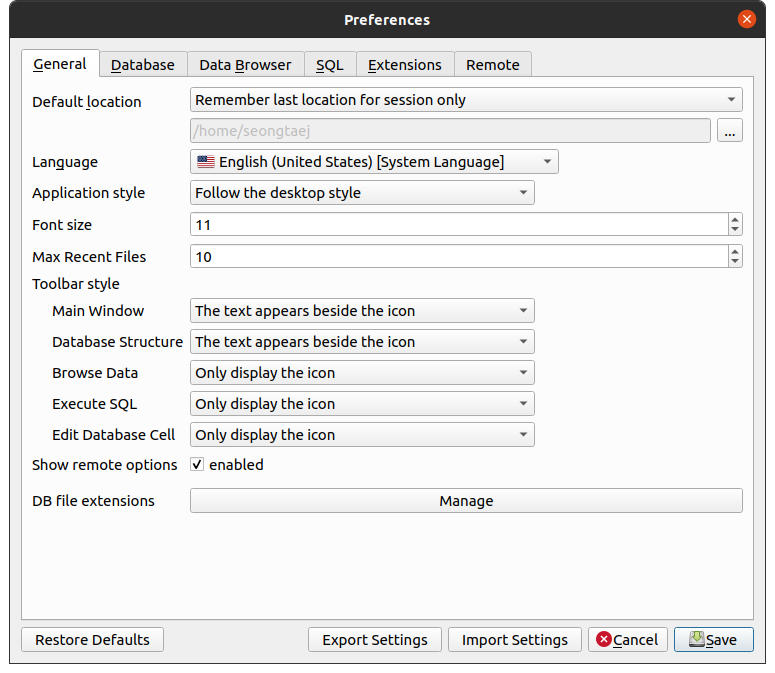Image resolution: width=775 pixels, height=673 pixels.
Task: Close the Preferences window
Action: pyautogui.click(x=746, y=19)
